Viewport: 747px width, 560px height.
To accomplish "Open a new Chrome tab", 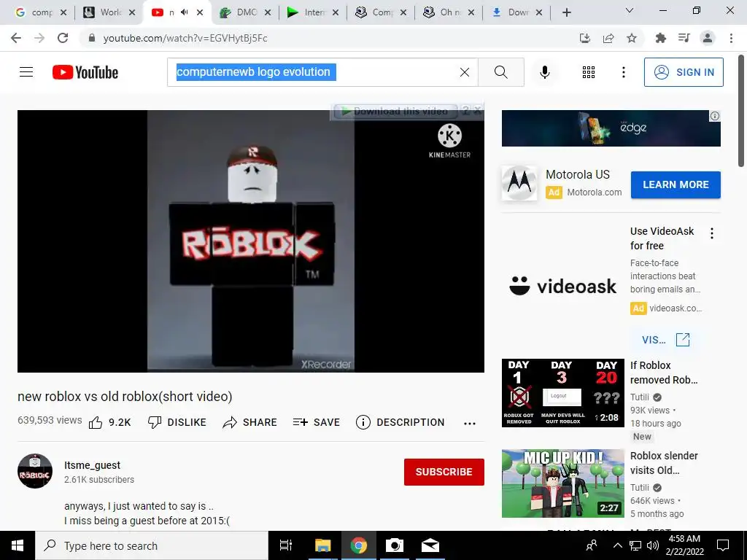I will point(566,12).
